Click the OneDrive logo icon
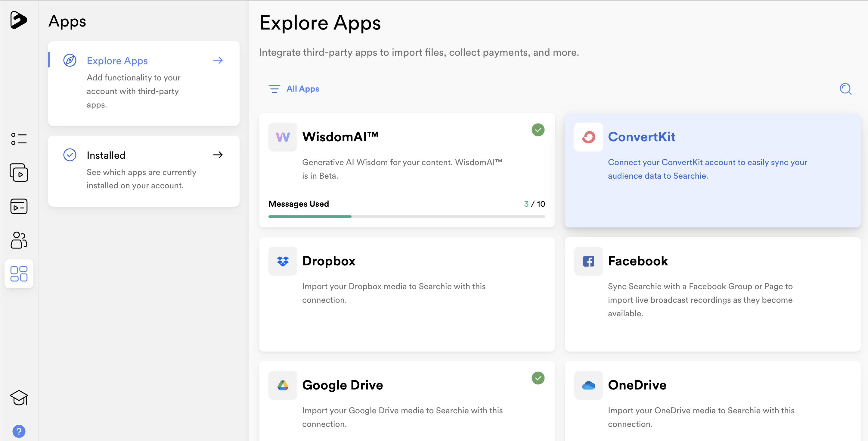The height and width of the screenshot is (441, 868). tap(588, 385)
